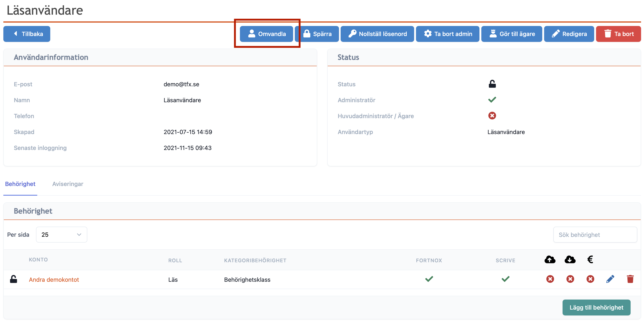644x323 pixels.
Task: Switch to the Aviseringar tab
Action: pyautogui.click(x=67, y=184)
